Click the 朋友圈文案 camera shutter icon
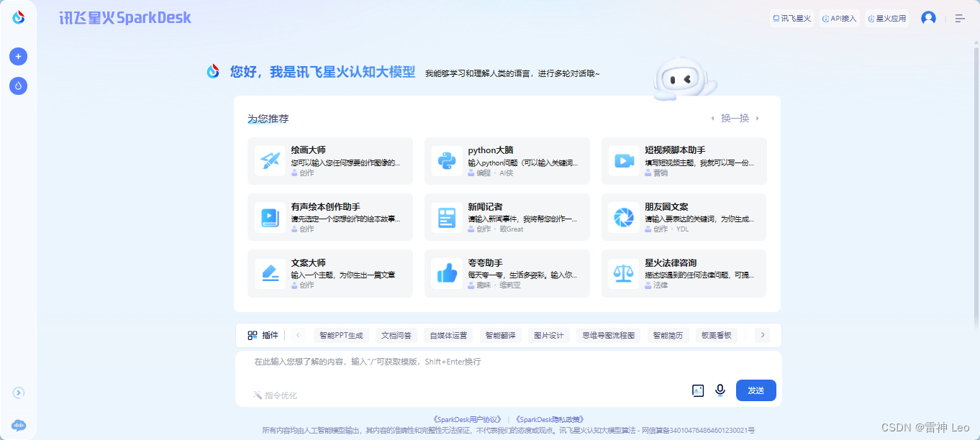Image resolution: width=980 pixels, height=440 pixels. click(623, 217)
